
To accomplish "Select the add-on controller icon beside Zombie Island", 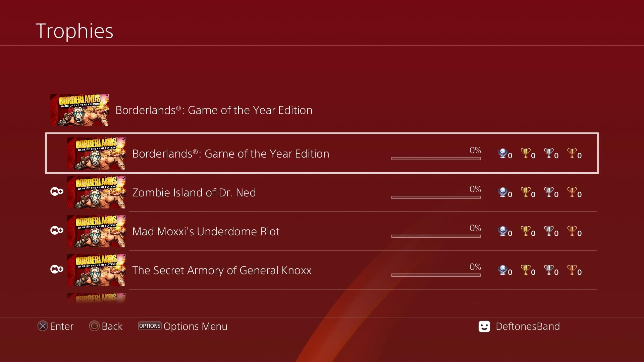I will coord(56,191).
